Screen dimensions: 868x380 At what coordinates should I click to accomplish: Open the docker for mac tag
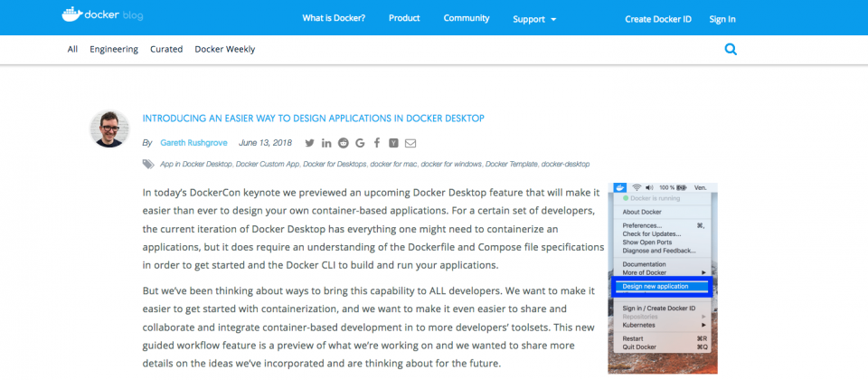(393, 164)
